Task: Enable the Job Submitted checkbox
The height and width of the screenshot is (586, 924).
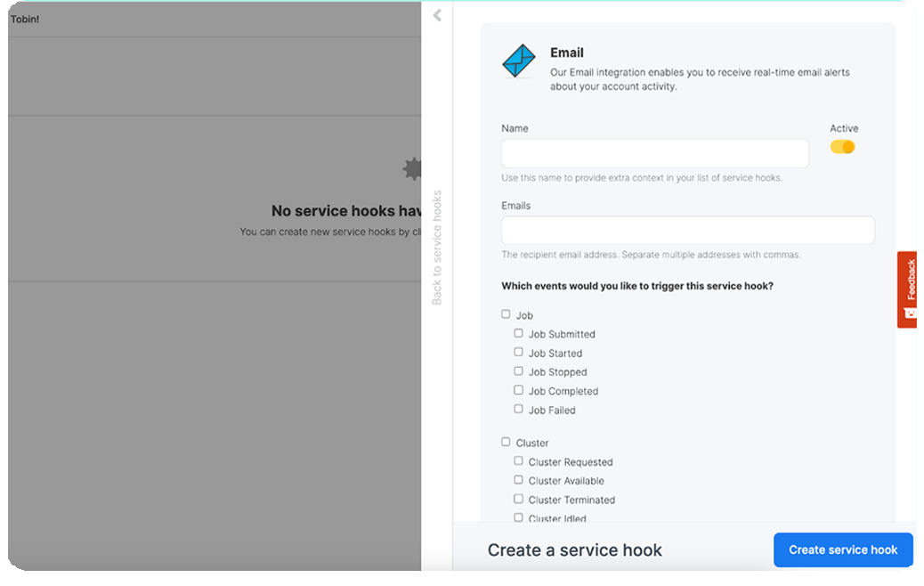Action: (x=519, y=333)
